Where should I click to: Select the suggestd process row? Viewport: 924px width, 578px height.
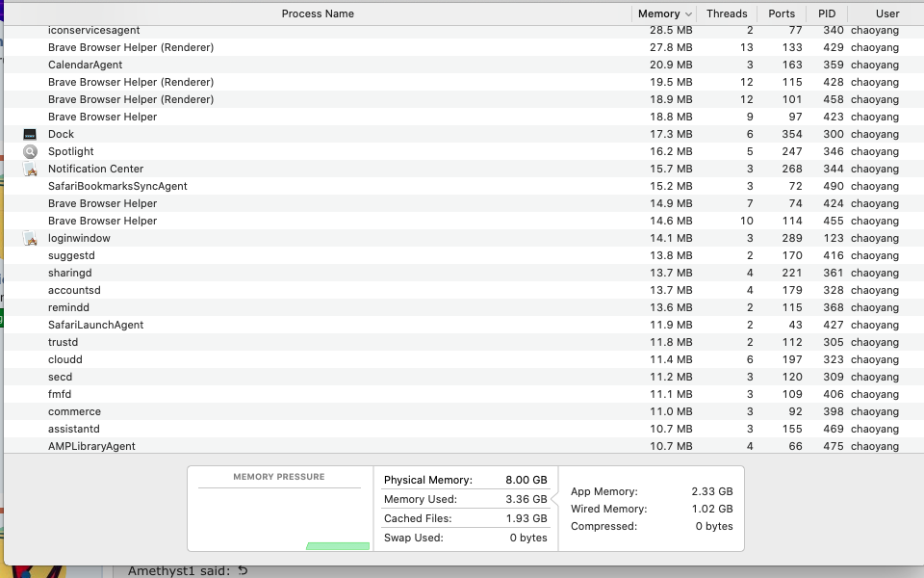coord(464,255)
